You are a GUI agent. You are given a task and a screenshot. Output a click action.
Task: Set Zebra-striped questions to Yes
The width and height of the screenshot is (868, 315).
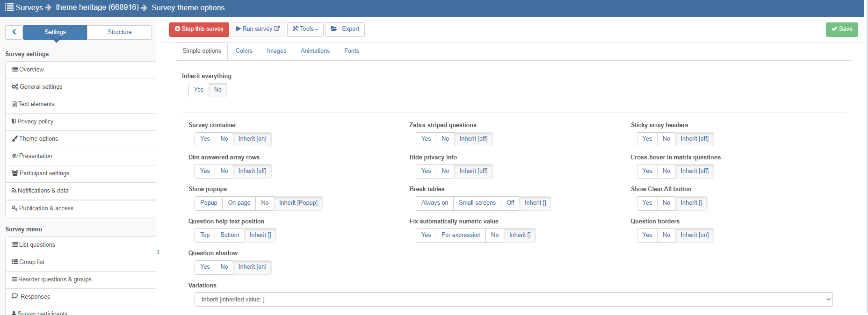pos(426,139)
